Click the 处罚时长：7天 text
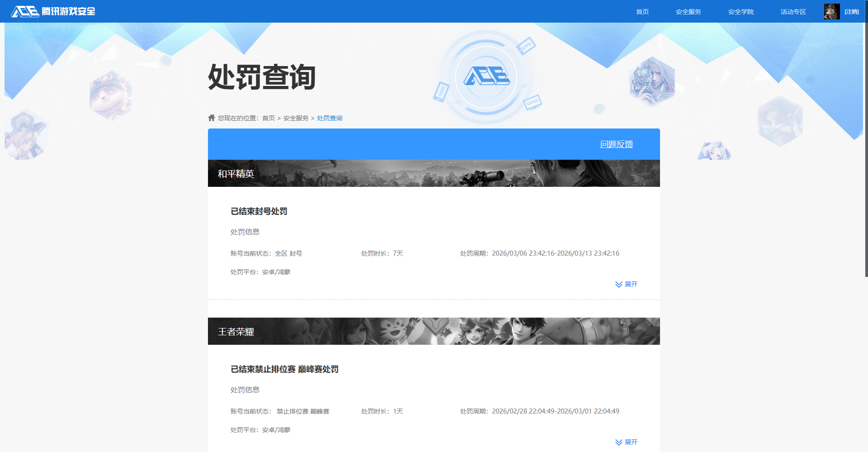Viewport: 868px width, 452px height. pyautogui.click(x=382, y=253)
